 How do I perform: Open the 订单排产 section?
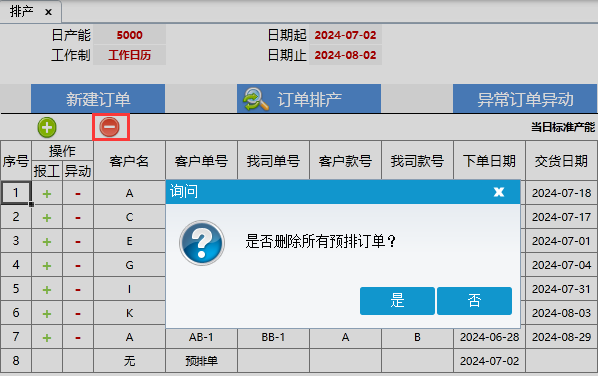(309, 99)
